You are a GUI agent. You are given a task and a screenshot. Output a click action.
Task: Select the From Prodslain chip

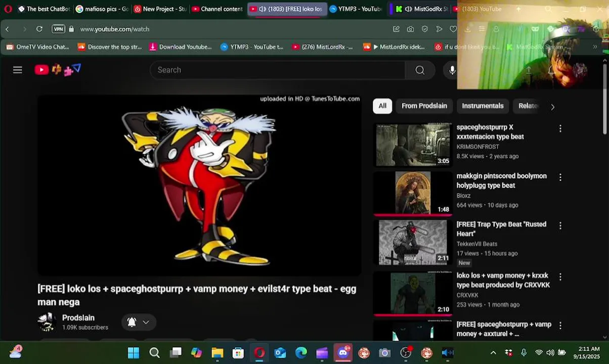[x=424, y=106]
